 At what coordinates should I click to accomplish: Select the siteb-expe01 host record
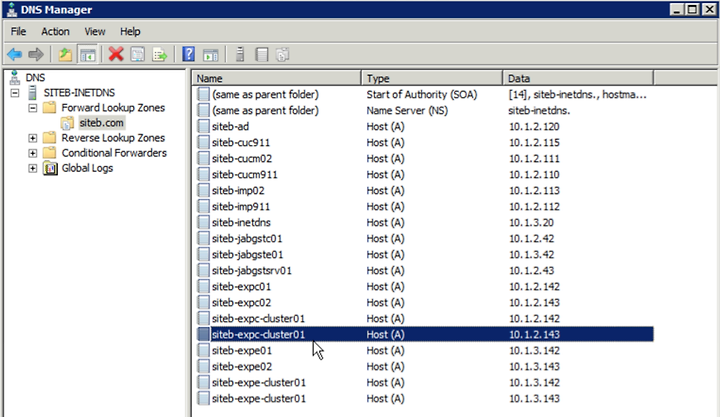[425, 351]
